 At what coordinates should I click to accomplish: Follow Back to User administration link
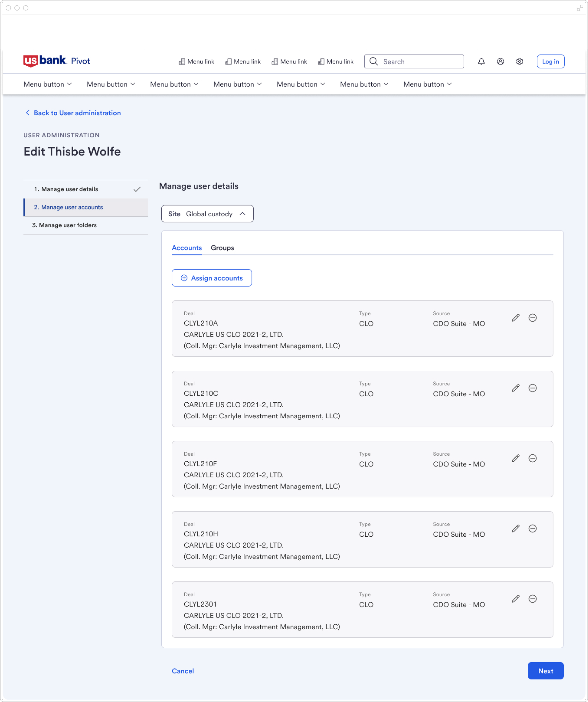(77, 113)
